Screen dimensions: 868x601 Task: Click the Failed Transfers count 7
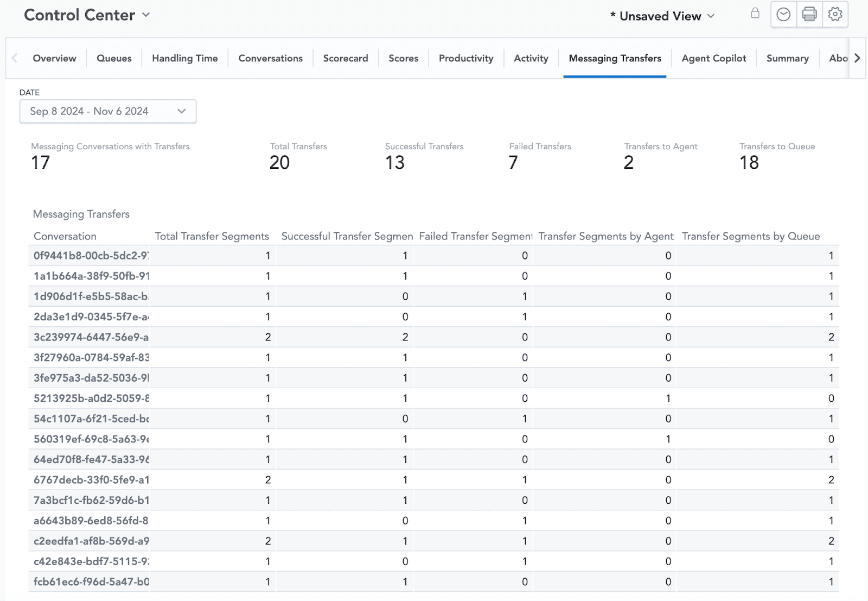click(x=513, y=162)
